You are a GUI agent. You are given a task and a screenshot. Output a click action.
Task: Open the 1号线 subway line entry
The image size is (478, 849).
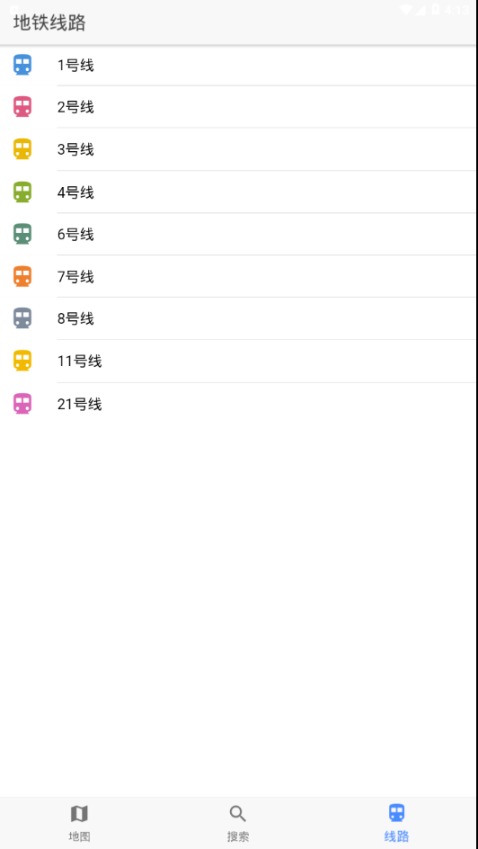pyautogui.click(x=239, y=65)
